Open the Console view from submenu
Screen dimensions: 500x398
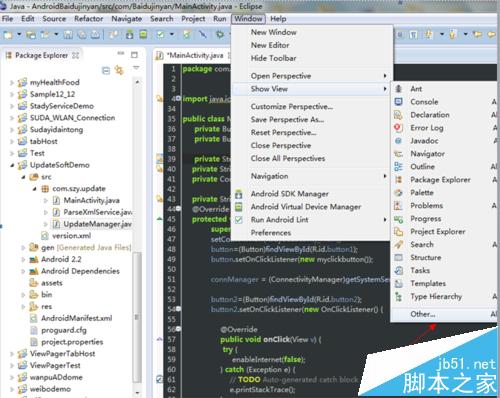(424, 102)
